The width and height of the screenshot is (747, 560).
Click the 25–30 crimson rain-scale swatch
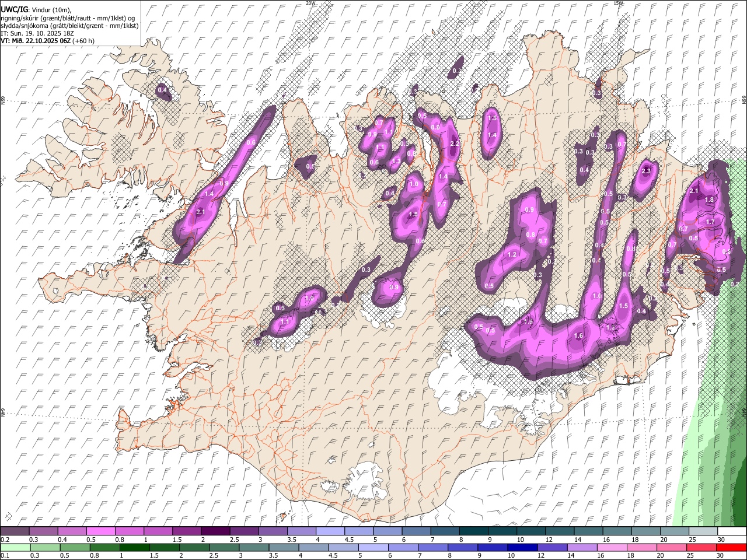701,547
